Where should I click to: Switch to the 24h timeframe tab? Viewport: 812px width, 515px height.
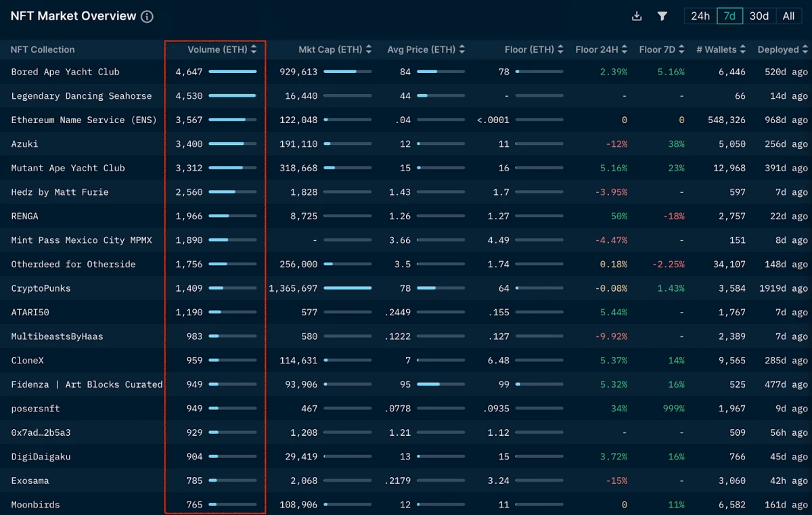coord(700,16)
